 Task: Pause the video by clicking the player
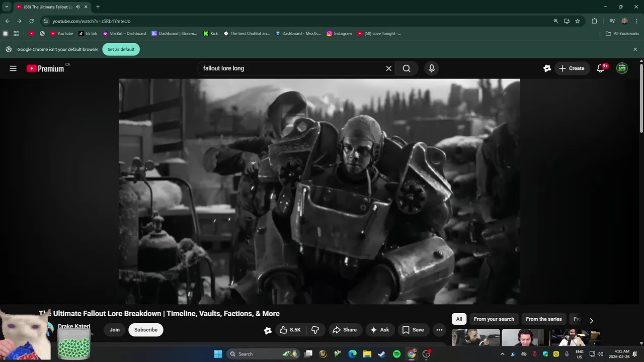[x=319, y=191]
